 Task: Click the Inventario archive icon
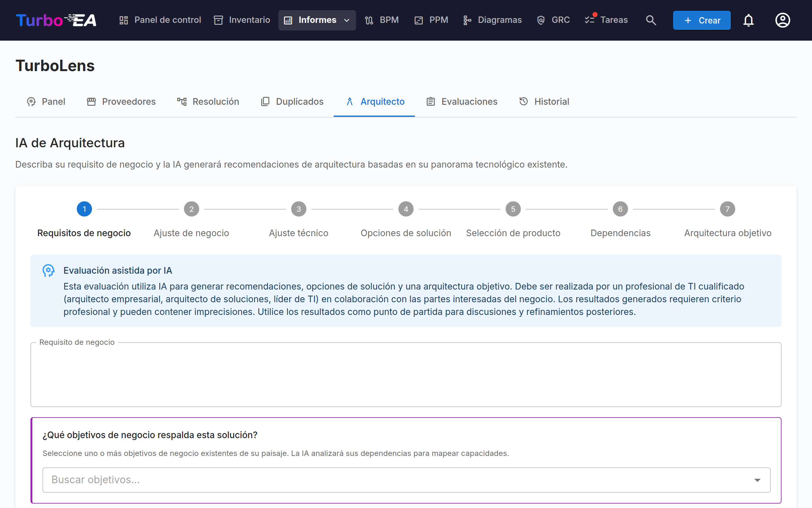219,20
